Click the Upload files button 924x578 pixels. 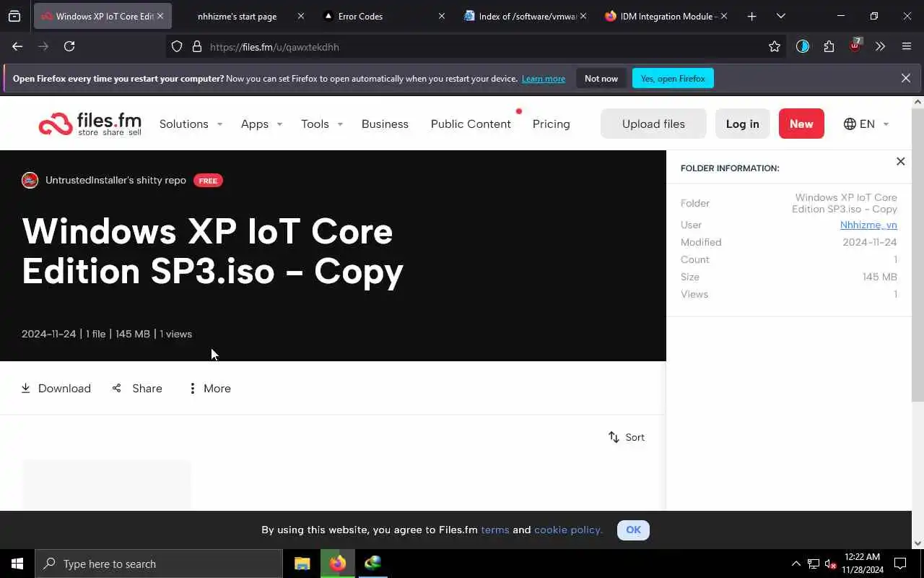pyautogui.click(x=653, y=124)
